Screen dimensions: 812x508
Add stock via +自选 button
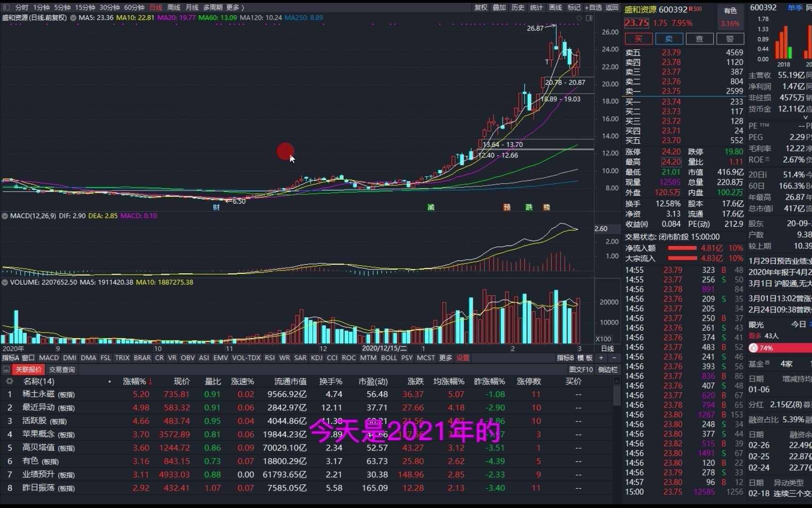[x=593, y=8]
